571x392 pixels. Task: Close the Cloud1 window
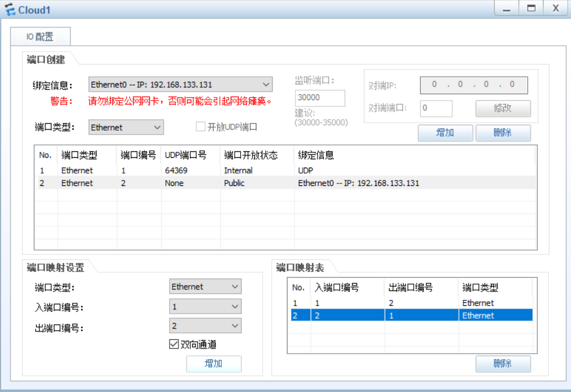(556, 9)
